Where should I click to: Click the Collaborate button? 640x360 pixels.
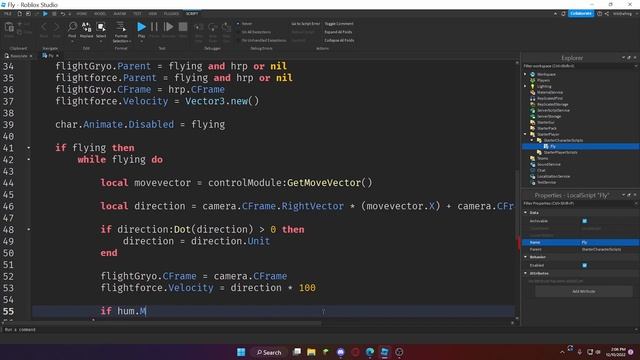click(580, 13)
